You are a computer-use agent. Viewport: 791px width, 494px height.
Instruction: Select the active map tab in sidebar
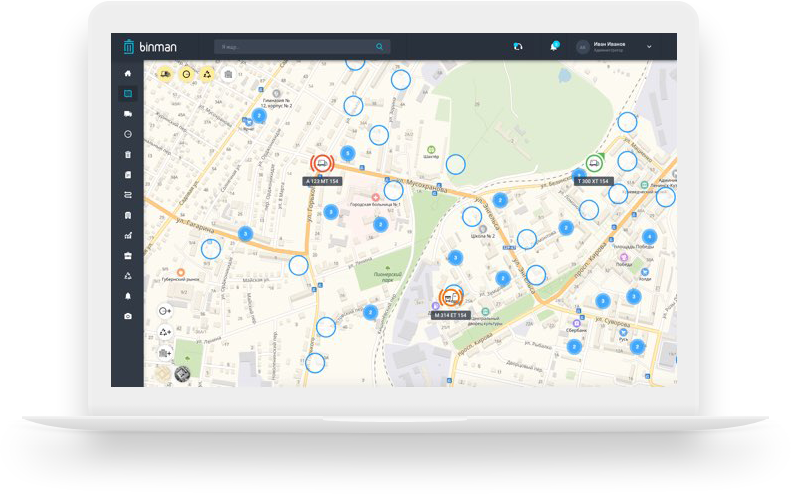click(128, 94)
